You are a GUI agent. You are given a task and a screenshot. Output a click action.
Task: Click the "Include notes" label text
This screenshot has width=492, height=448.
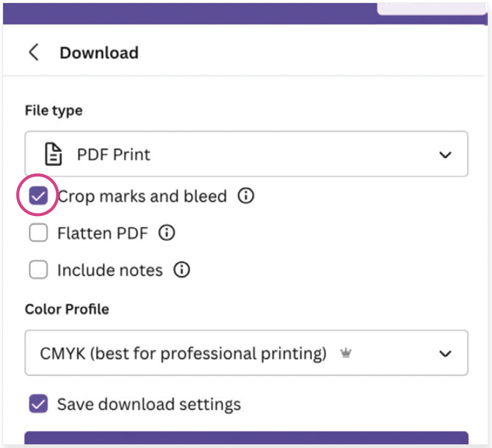tap(110, 270)
